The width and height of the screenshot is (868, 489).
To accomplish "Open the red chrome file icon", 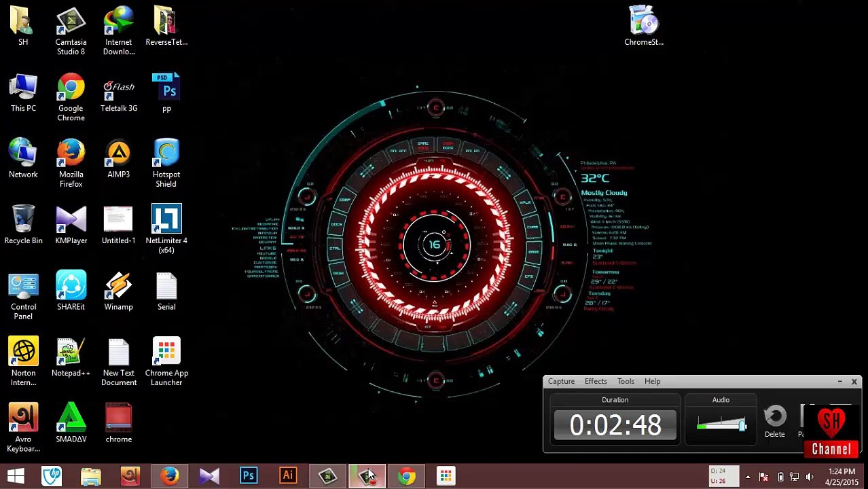I will (119, 423).
